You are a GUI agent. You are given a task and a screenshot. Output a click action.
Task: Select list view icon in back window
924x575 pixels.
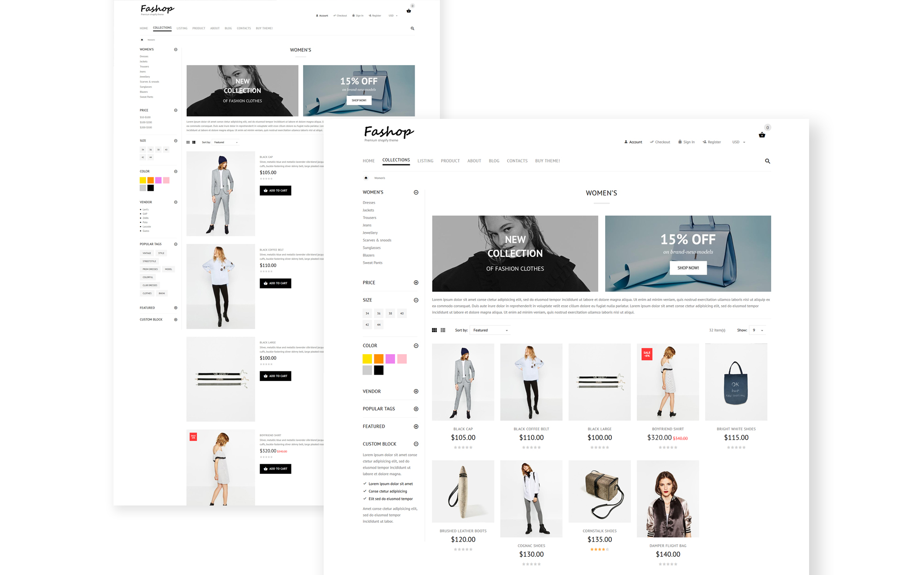(x=194, y=142)
